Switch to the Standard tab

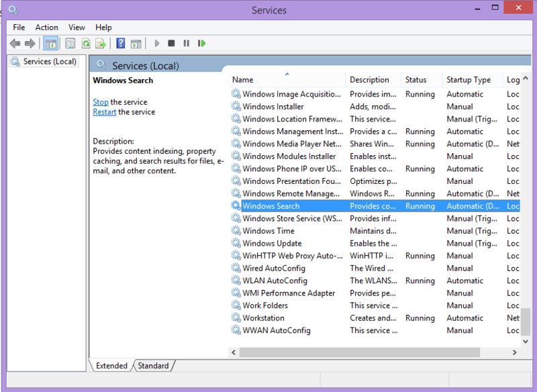(153, 366)
